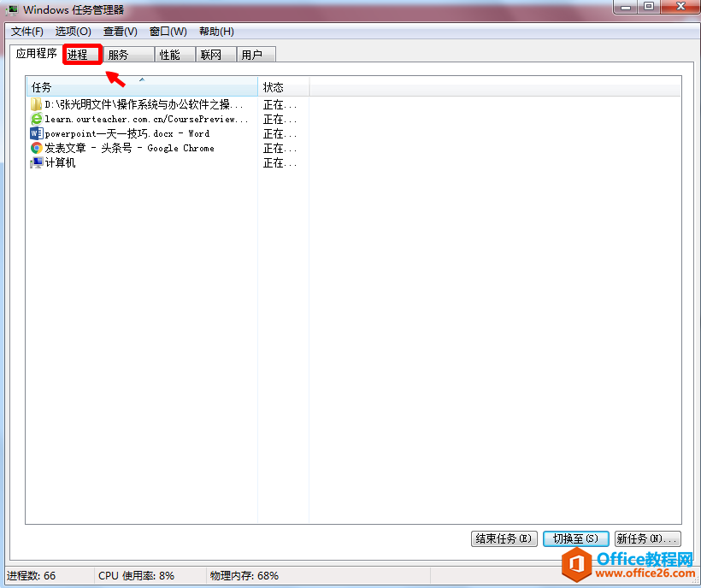Open the 查看(V) menu
Image resolution: width=701 pixels, height=588 pixels.
click(x=121, y=32)
